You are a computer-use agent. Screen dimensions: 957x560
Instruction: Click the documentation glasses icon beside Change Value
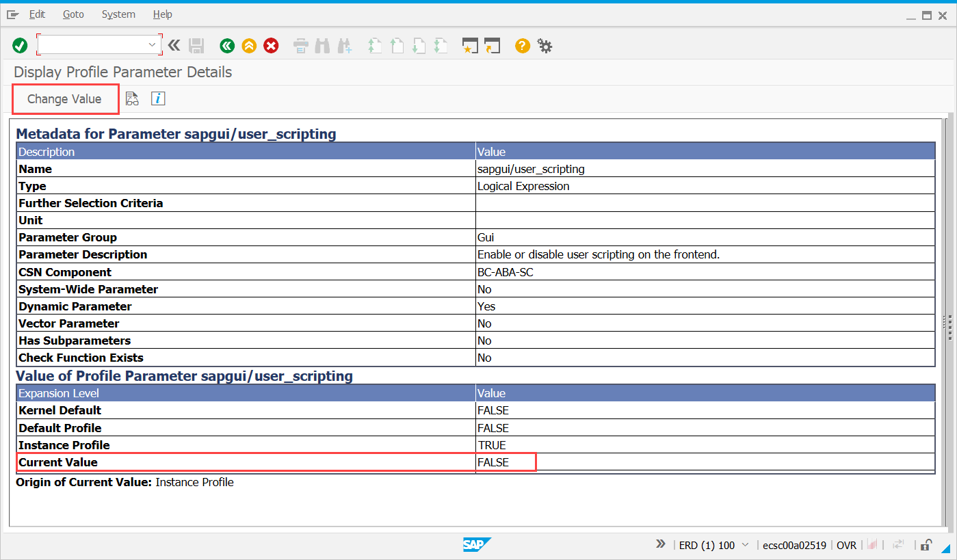click(133, 99)
